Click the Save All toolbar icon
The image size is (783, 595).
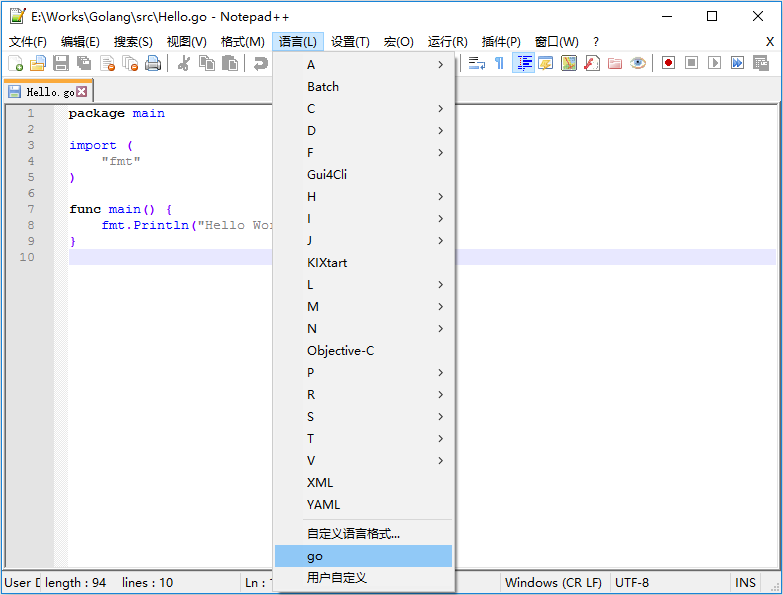click(84, 63)
